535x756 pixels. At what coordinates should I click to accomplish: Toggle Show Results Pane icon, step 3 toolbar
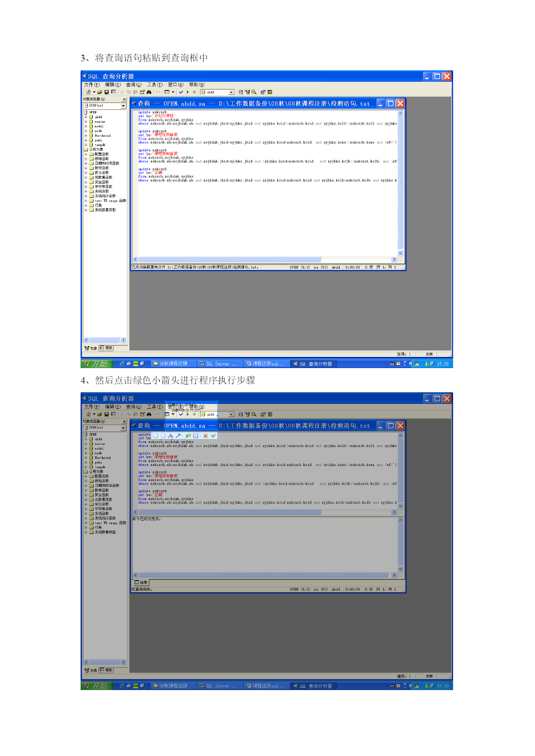coord(270,92)
